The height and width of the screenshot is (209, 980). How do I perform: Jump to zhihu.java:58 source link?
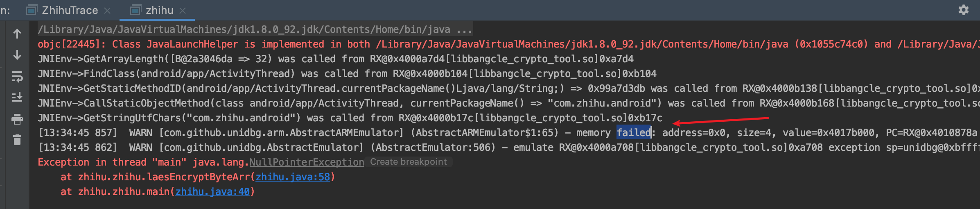click(293, 177)
